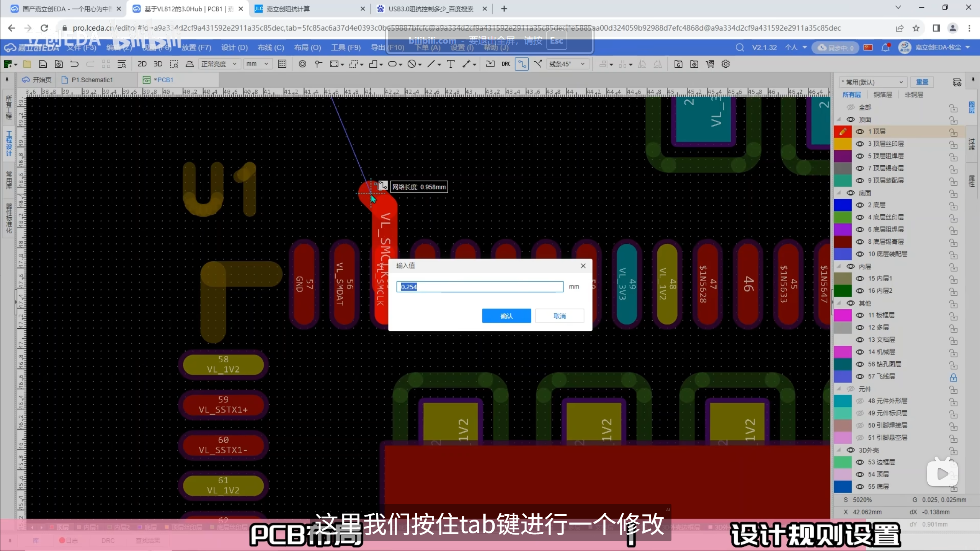Click the magenta 11 板框层 color swatch
Image resolution: width=980 pixels, height=551 pixels.
click(x=842, y=315)
